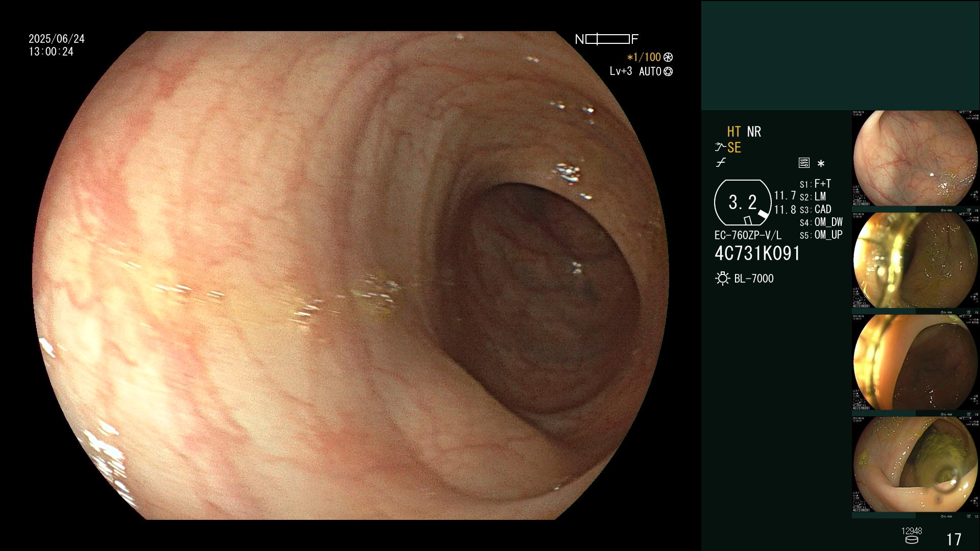Click the disk storage icon under 12948
The image size is (980, 551).
tap(911, 540)
